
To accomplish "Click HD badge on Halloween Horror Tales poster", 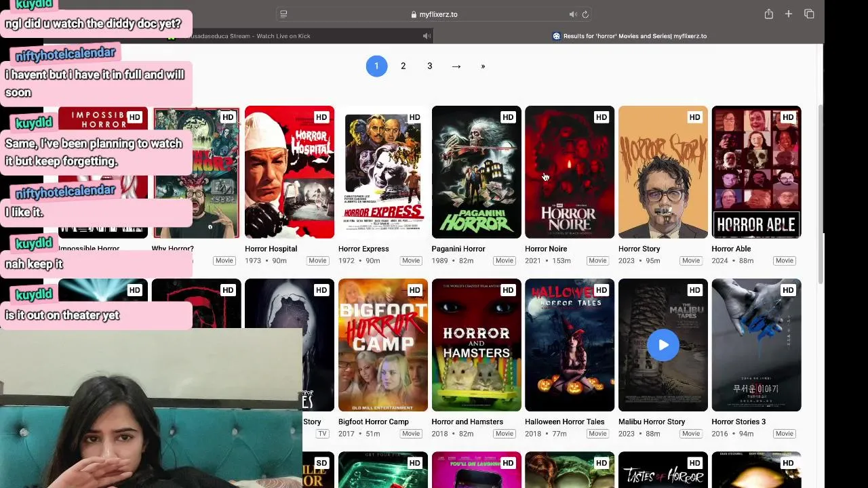I will (601, 290).
